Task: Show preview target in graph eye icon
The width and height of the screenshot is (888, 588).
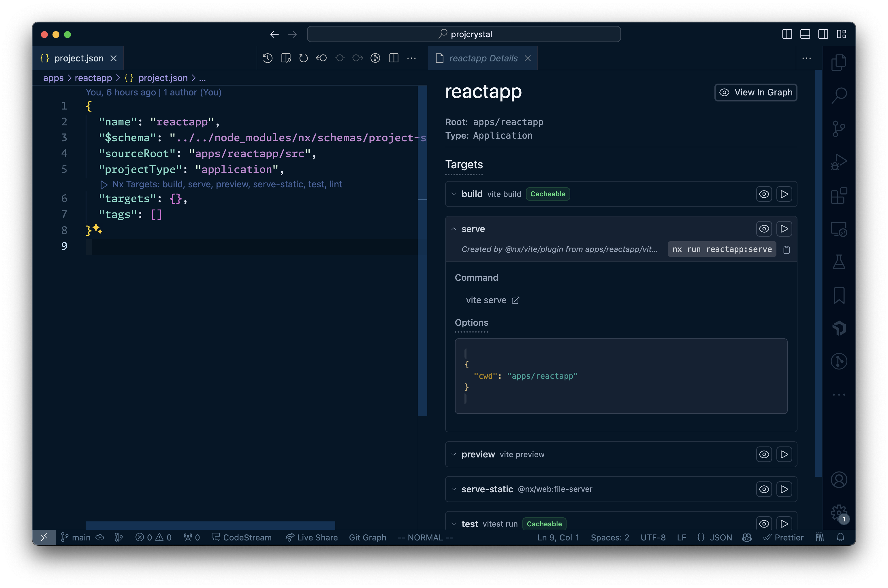Action: click(x=764, y=454)
